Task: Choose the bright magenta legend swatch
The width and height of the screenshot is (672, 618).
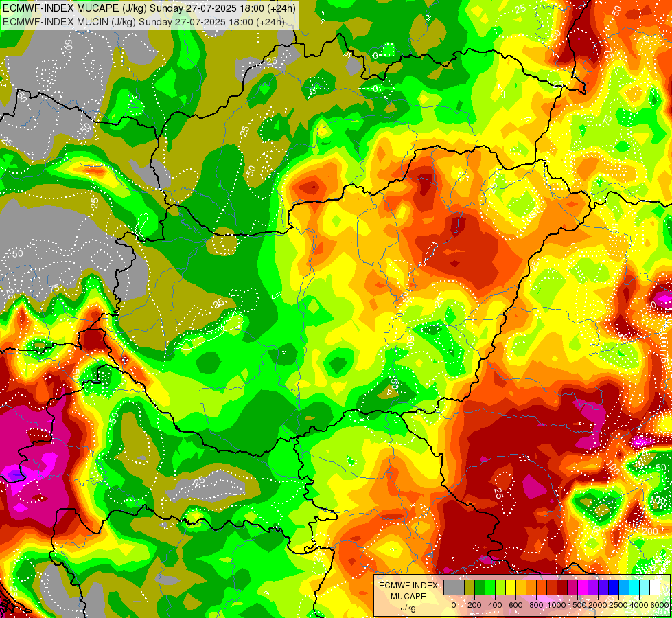Action: click(x=583, y=587)
